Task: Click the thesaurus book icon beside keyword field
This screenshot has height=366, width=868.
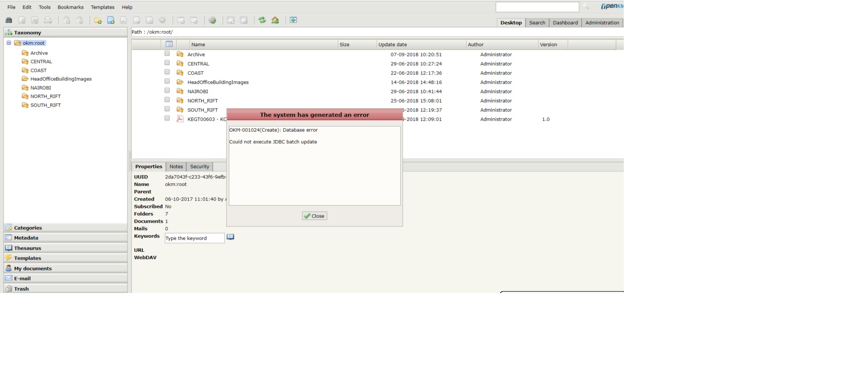Action: tap(230, 237)
